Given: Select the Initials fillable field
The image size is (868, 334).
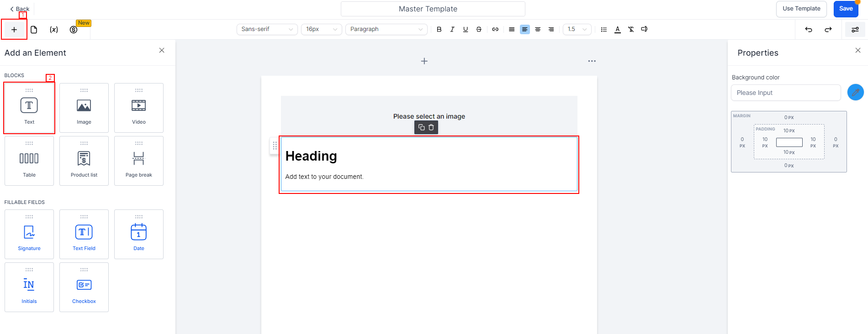Looking at the screenshot, I should 29,287.
